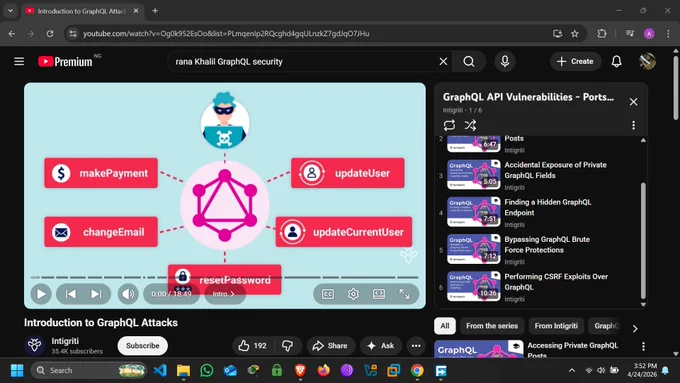Open the Ask AI button

pos(381,346)
